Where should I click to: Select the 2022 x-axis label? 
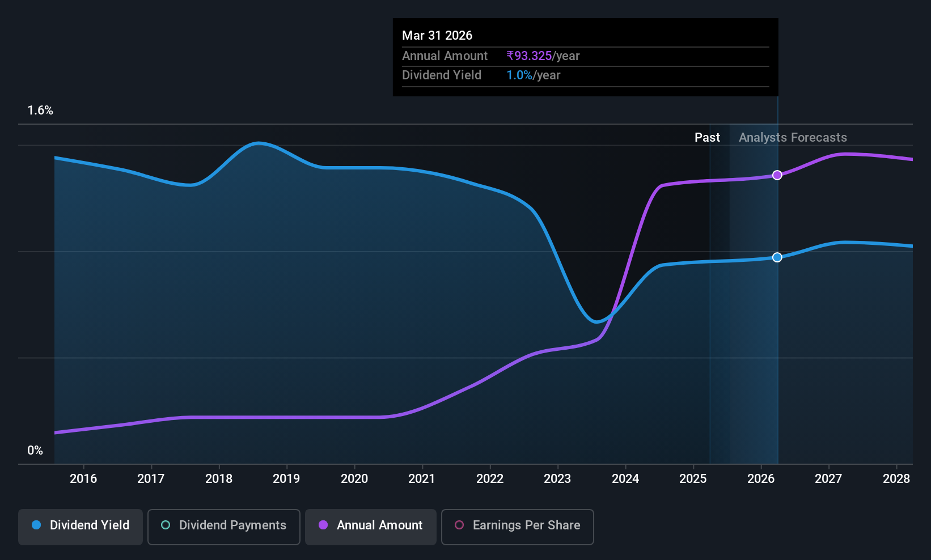[490, 479]
